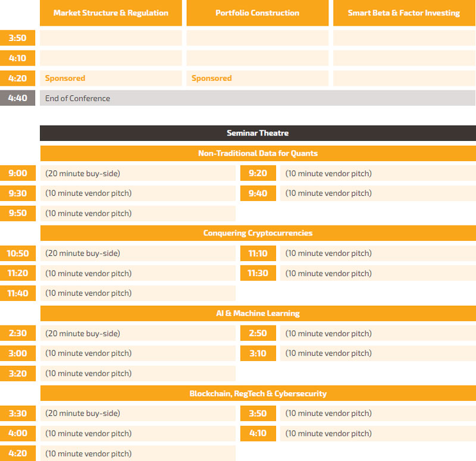This screenshot has height=461, width=476.
Task: Click the 4:10 label in Blockchain section
Action: coord(258,434)
